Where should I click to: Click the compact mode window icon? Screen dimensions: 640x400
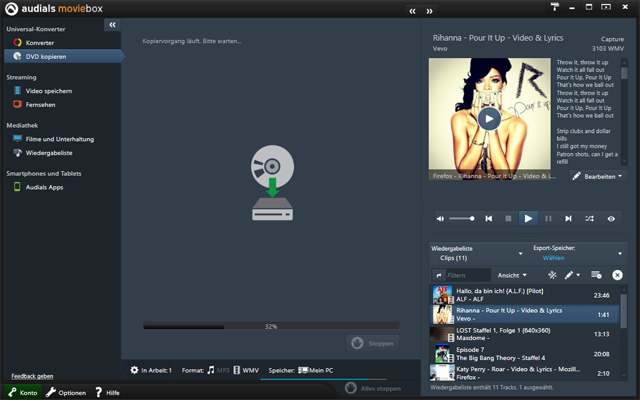point(606,7)
